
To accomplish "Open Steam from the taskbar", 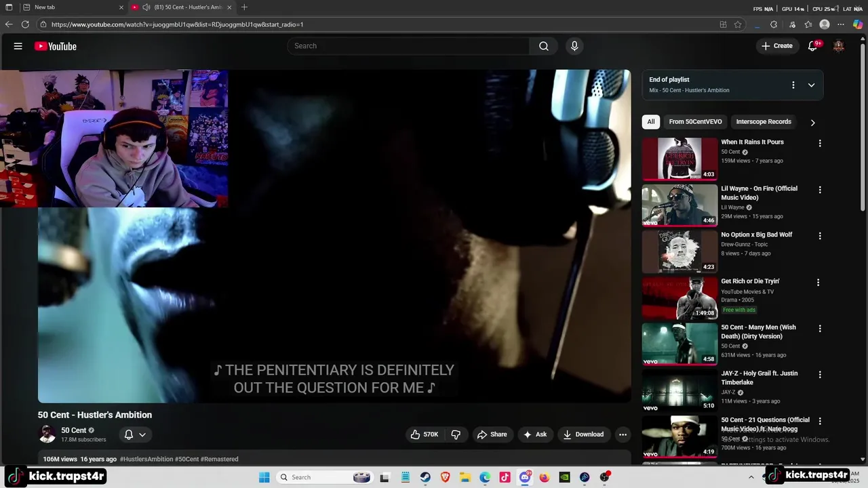I will tap(425, 477).
